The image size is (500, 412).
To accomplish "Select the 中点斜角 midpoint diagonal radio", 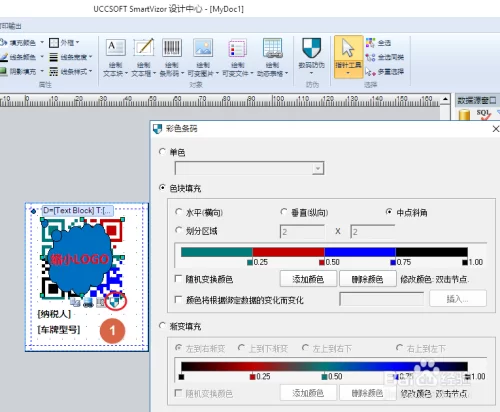I will [389, 212].
